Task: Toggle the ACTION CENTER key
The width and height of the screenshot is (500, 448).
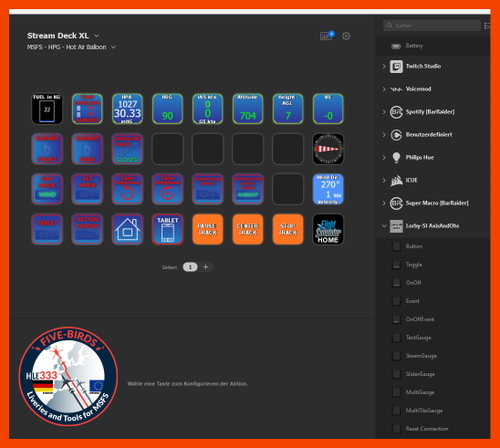Action: pos(87,229)
